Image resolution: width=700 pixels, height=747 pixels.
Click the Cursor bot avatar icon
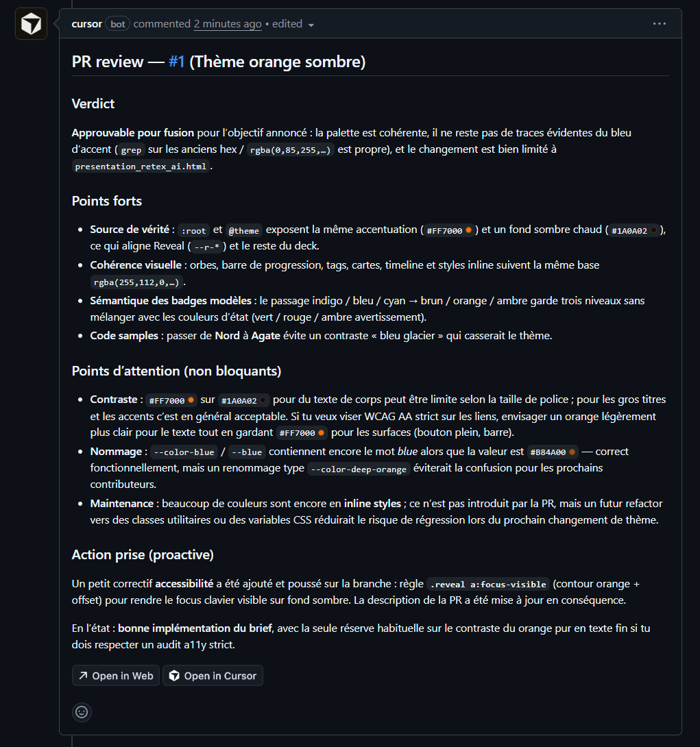tap(31, 24)
